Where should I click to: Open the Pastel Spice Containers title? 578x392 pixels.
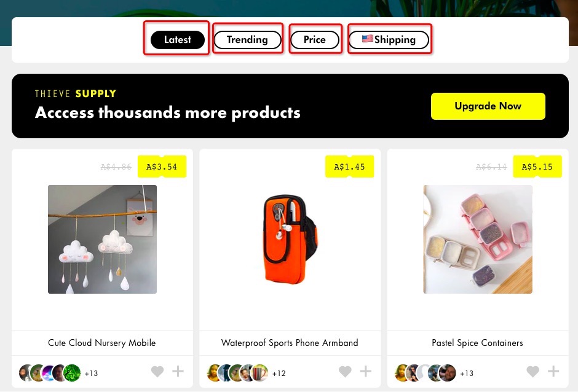tap(477, 343)
